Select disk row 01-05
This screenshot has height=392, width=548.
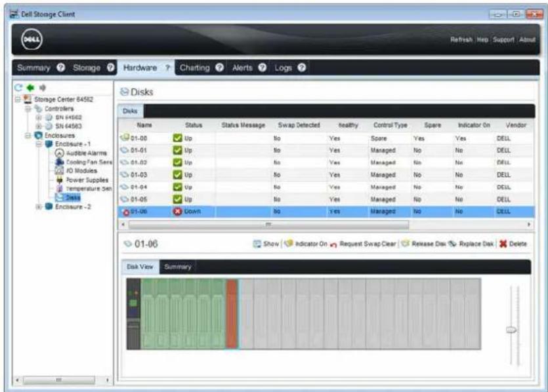click(326, 199)
